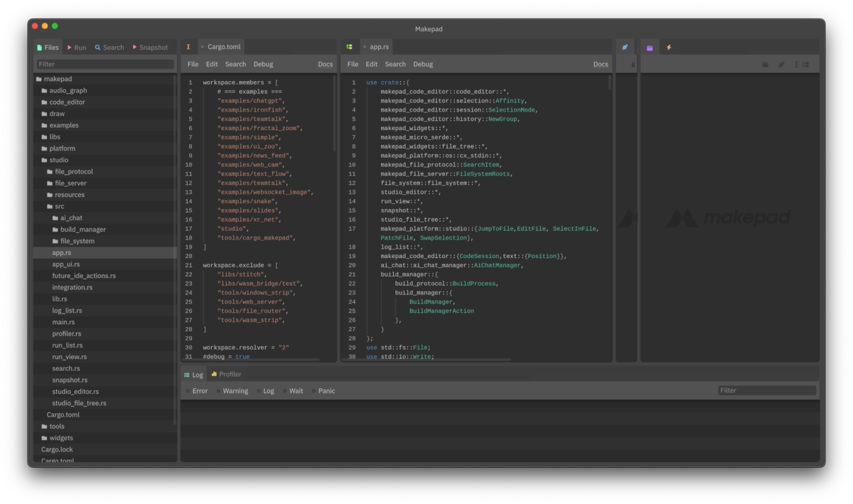Close the Cargo.toml tab with its x
853x504 pixels.
[202, 47]
